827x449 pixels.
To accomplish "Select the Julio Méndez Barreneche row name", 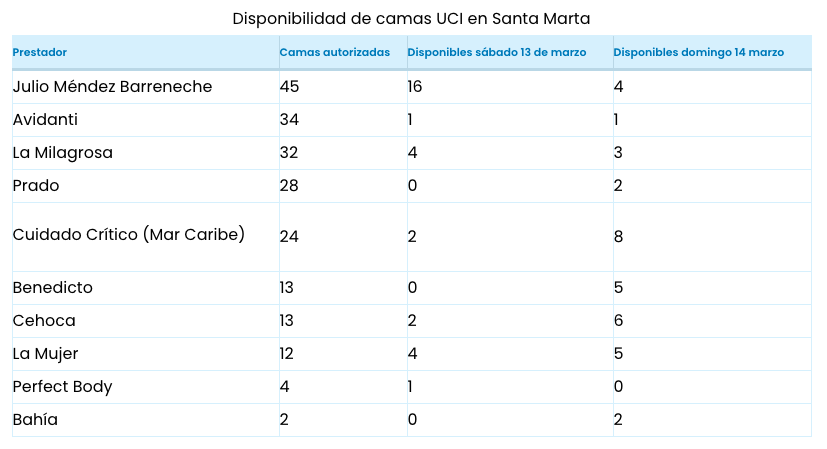I will coord(112,87).
